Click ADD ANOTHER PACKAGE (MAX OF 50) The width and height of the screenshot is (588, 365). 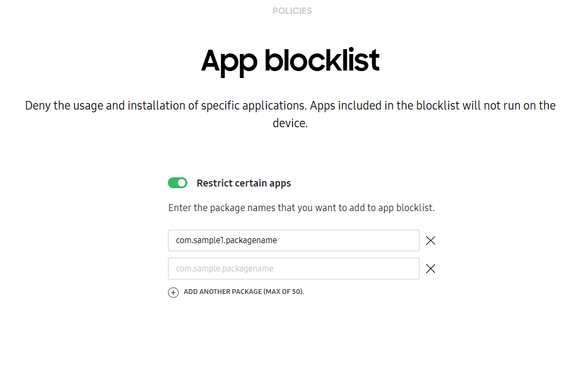point(243,292)
